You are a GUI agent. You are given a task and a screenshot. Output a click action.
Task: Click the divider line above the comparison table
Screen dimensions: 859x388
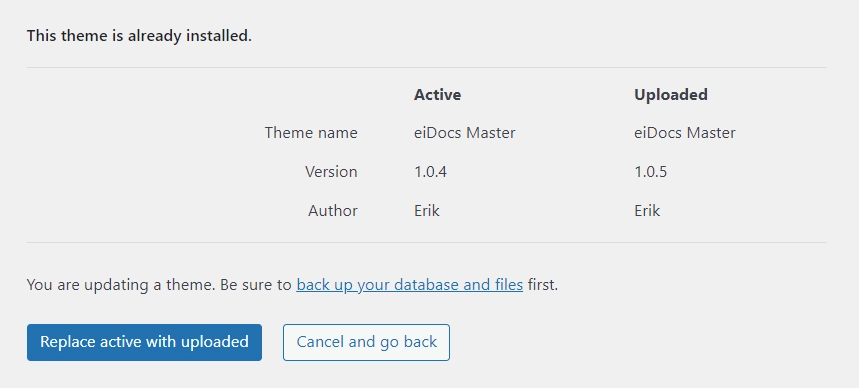pyautogui.click(x=427, y=67)
